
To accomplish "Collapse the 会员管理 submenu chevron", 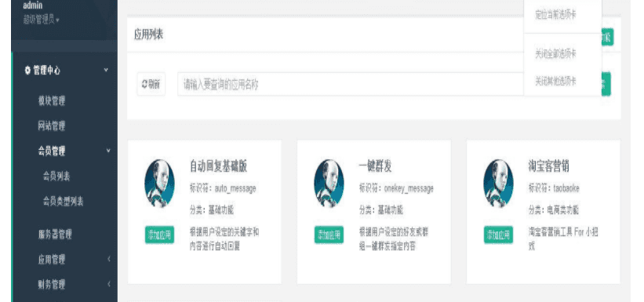I will 108,151.
